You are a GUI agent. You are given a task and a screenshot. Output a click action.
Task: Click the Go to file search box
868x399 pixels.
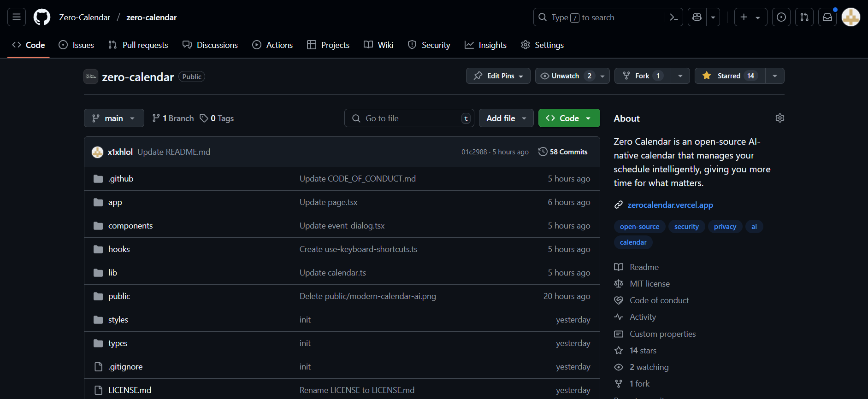(409, 118)
